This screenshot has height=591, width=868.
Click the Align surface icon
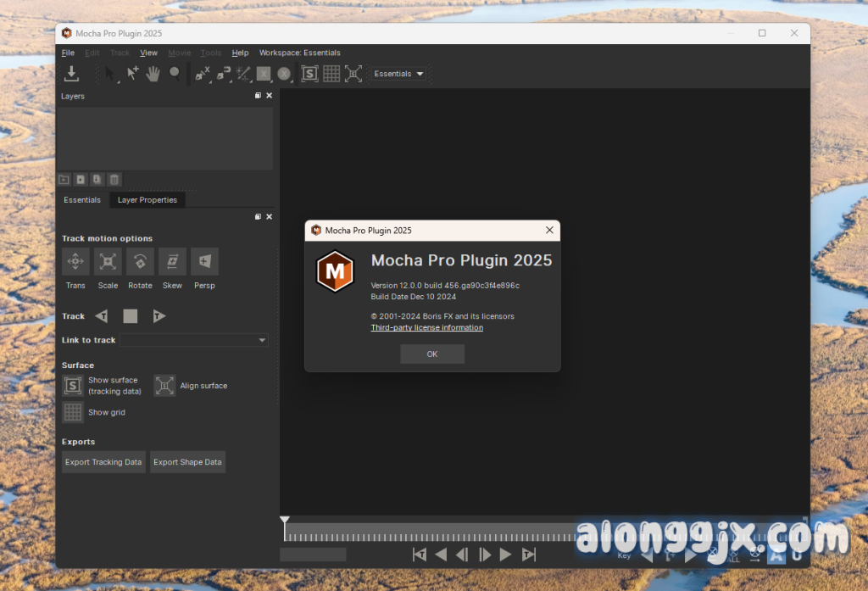pyautogui.click(x=164, y=386)
